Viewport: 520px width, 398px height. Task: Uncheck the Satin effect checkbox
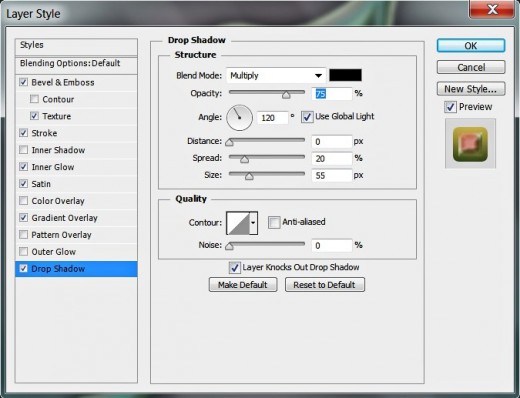[x=23, y=184]
